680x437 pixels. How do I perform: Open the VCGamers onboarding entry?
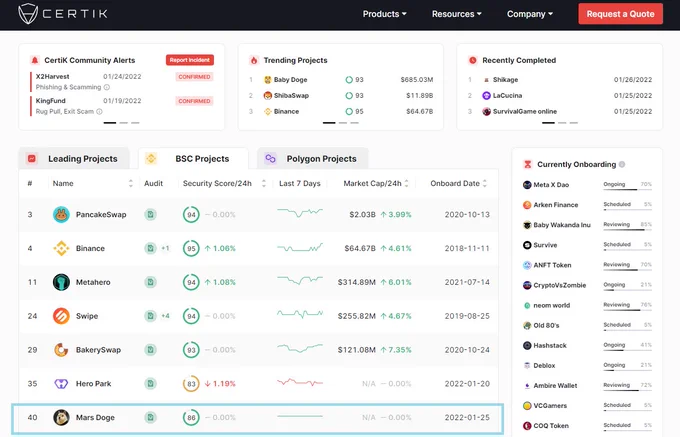tap(550, 406)
